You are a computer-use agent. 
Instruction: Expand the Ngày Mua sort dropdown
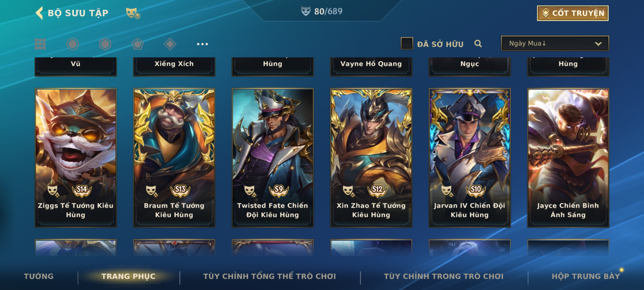[x=555, y=44]
